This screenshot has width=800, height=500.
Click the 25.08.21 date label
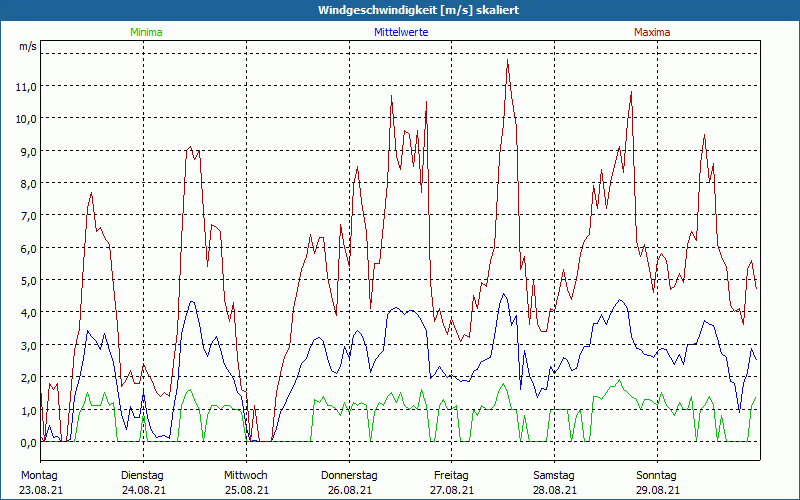point(246,490)
